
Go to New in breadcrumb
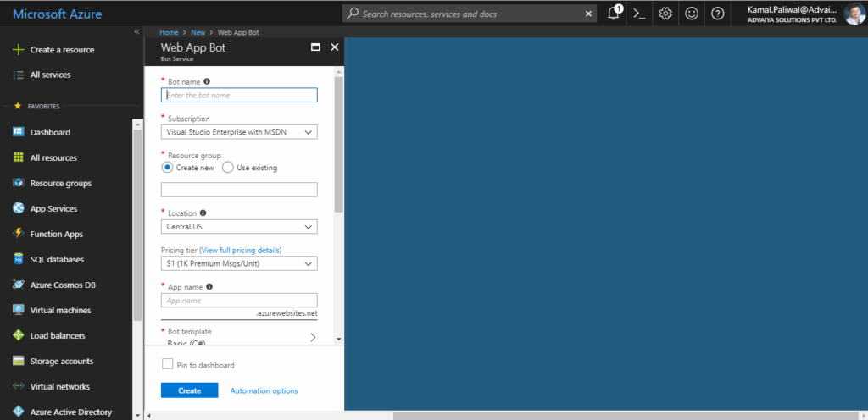(x=198, y=33)
